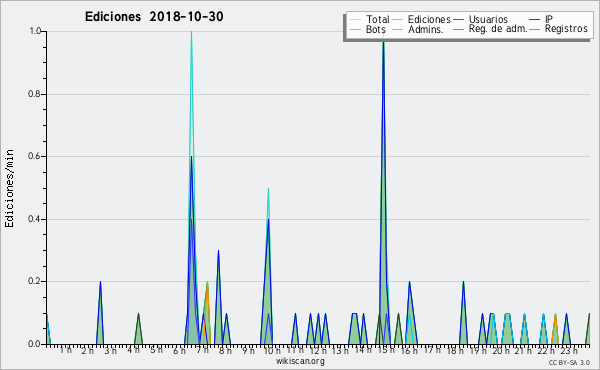The height and width of the screenshot is (370, 600).
Task: Click the '23 h' x-axis label
Action: pos(569,350)
